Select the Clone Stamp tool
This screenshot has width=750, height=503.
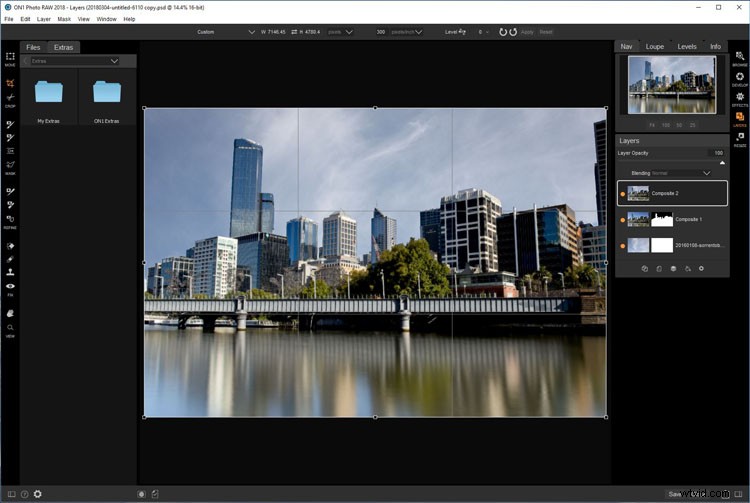coord(10,273)
